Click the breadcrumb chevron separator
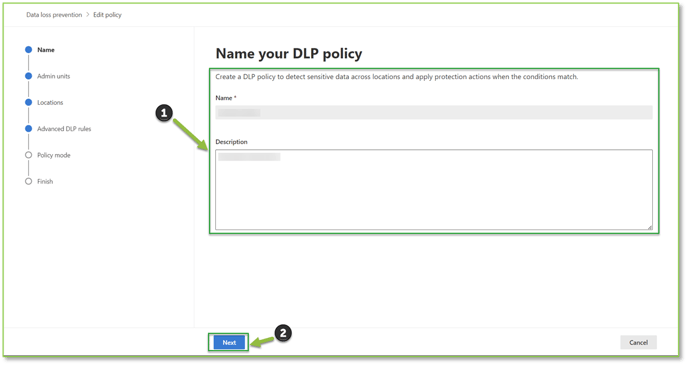 tap(88, 14)
